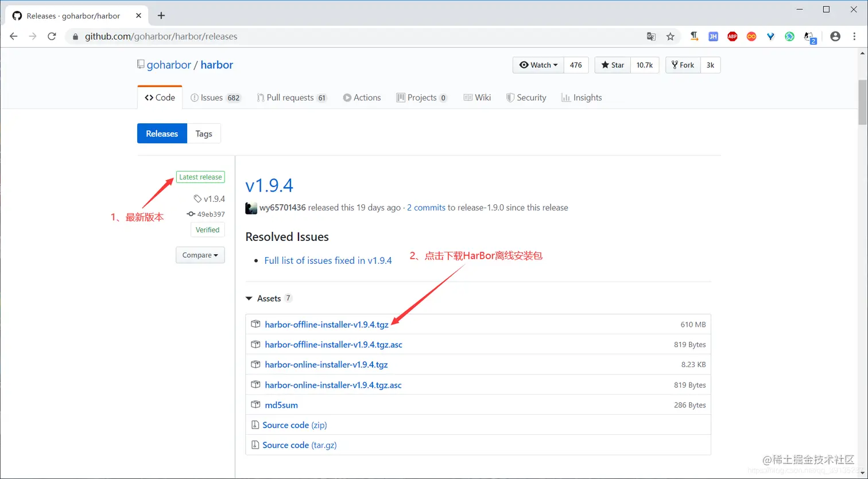Screen dimensions: 868x479
Task: Open the Pull requests tab
Action: 292,98
